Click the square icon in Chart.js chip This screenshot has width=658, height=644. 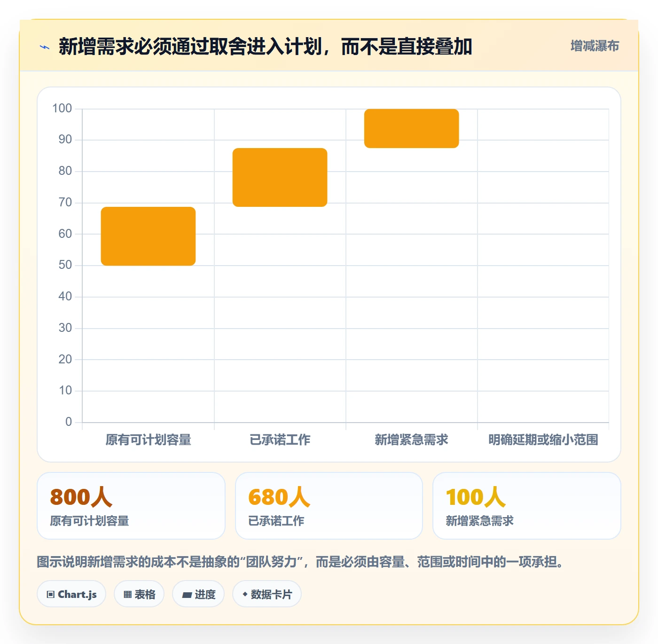(51, 595)
